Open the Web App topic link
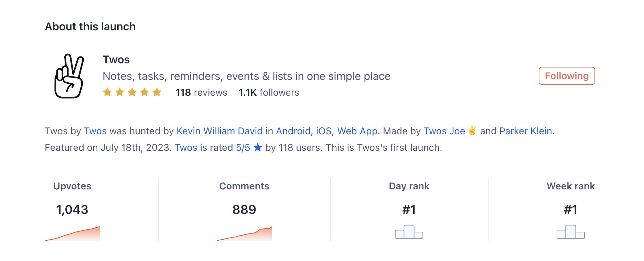 357,131
